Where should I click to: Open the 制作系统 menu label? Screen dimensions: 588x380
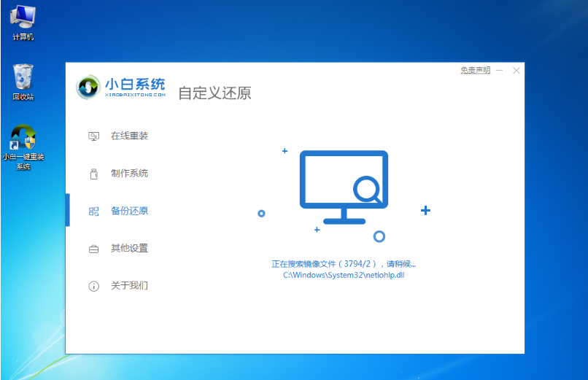(x=129, y=174)
